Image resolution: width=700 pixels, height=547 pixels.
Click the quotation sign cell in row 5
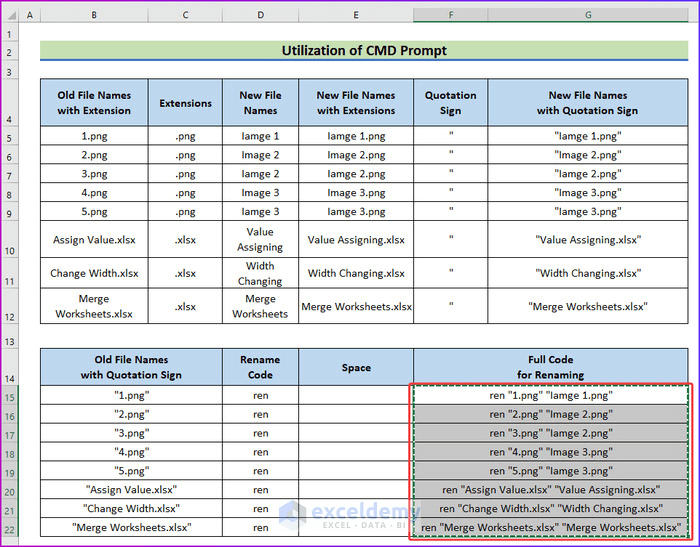point(450,136)
